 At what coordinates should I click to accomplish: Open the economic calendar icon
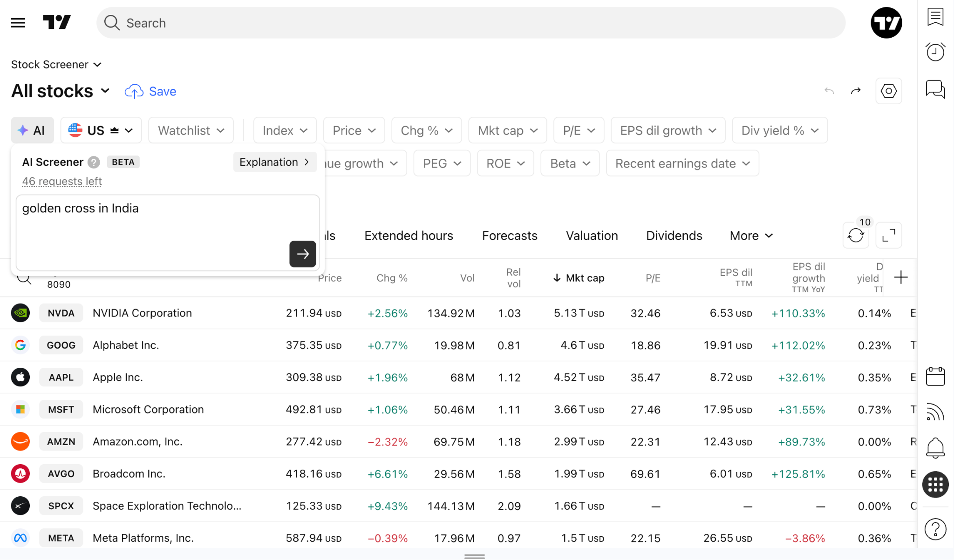935,376
